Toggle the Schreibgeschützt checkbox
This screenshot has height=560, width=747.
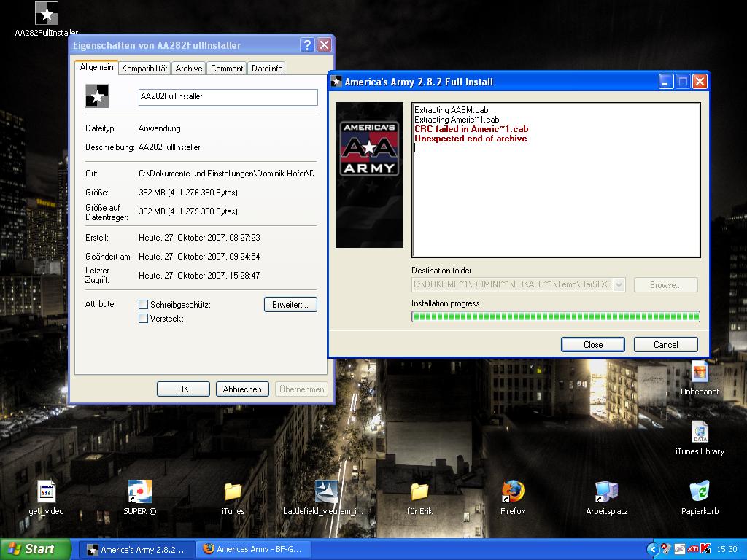[143, 304]
